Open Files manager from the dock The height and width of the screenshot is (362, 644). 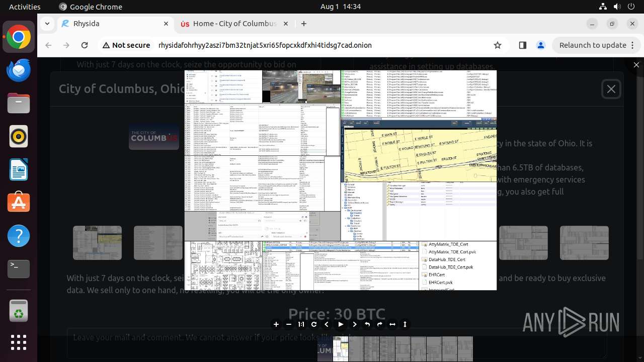coord(19,104)
